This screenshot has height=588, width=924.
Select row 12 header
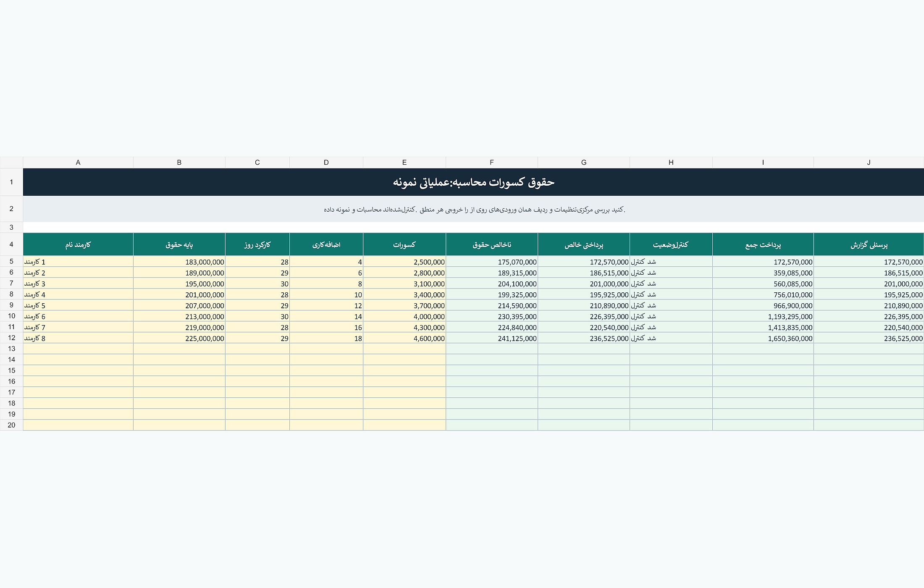[11, 338]
